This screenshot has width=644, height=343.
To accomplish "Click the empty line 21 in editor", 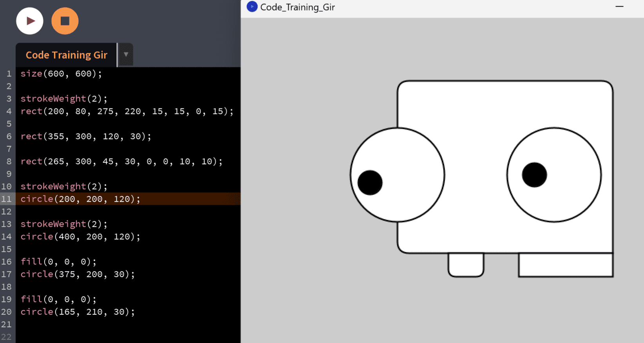I will tap(118, 324).
